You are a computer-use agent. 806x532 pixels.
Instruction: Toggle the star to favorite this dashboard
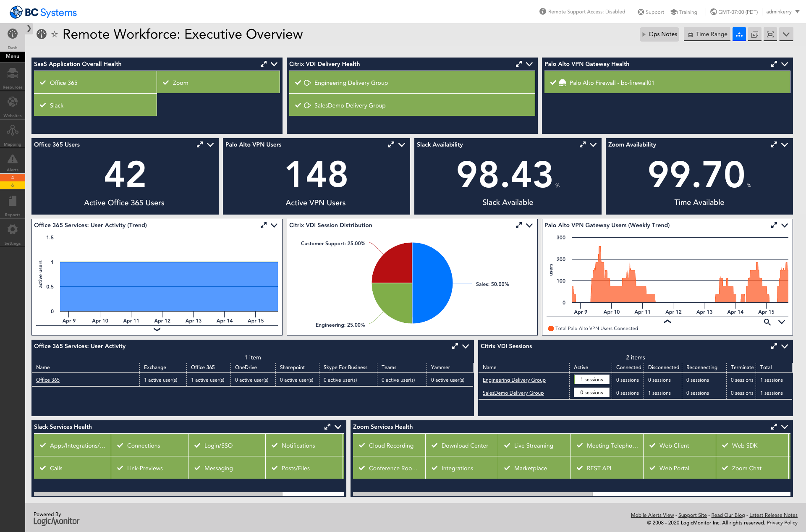click(55, 34)
